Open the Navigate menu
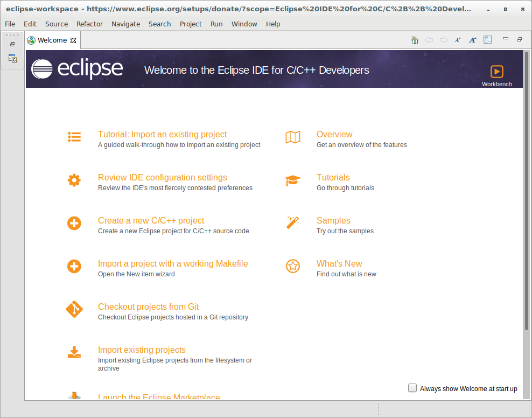532x418 pixels. (125, 24)
